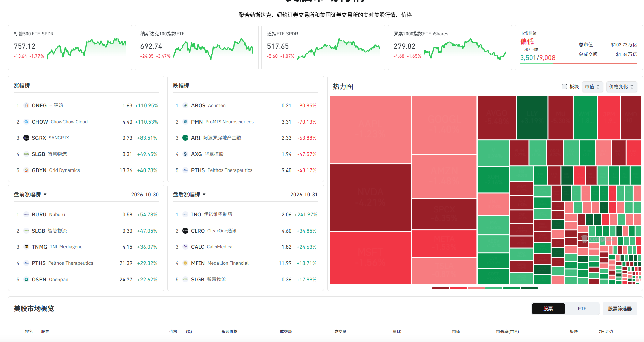Click the CHOW ChowChow Cloud logo icon
The width and height of the screenshot is (644, 342).
[26, 122]
